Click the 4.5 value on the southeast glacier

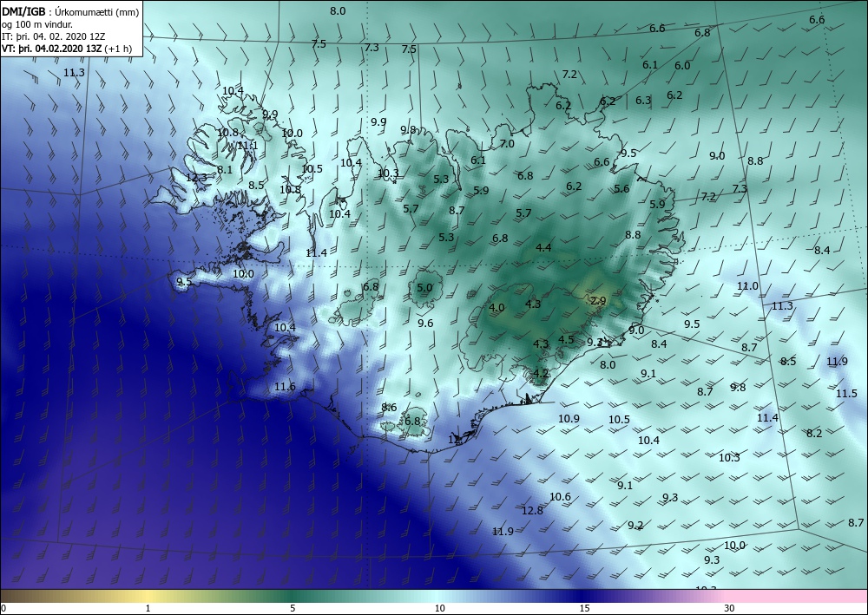click(566, 339)
